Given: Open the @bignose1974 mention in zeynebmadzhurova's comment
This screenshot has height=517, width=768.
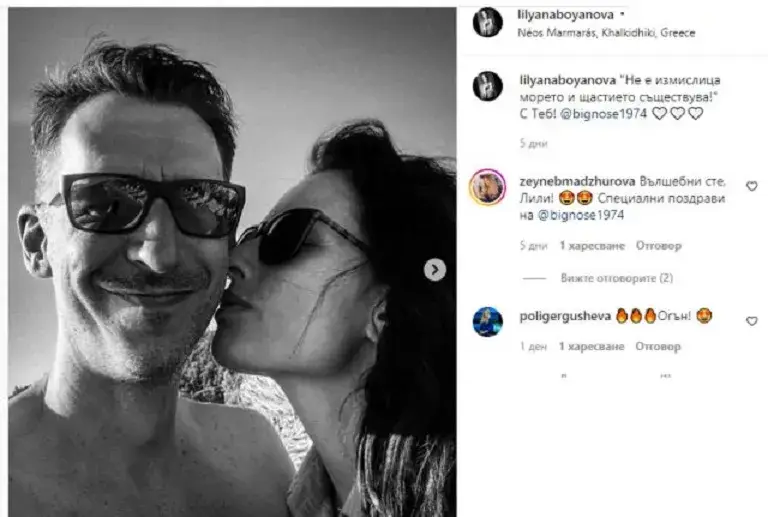Looking at the screenshot, I should 581,215.
